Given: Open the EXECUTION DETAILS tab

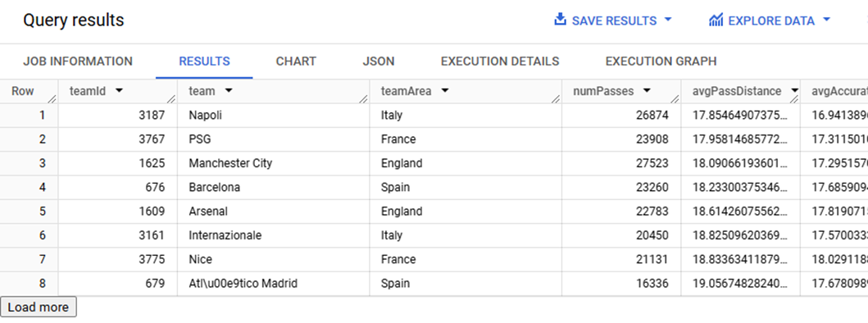Looking at the screenshot, I should click(x=500, y=61).
